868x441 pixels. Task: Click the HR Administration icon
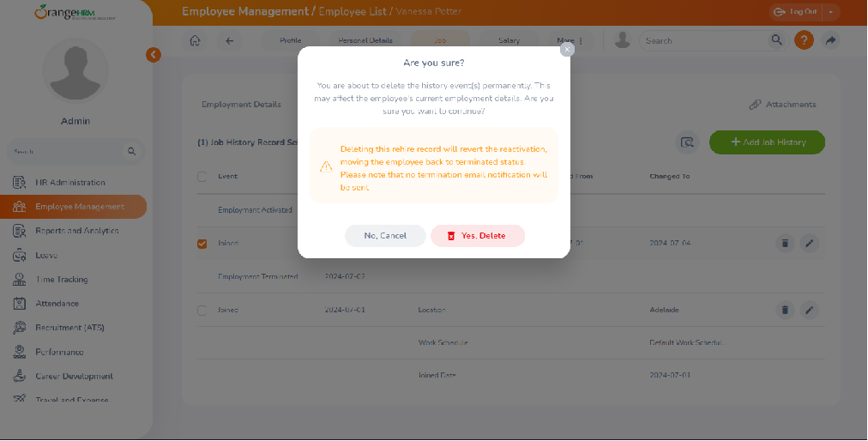[20, 182]
